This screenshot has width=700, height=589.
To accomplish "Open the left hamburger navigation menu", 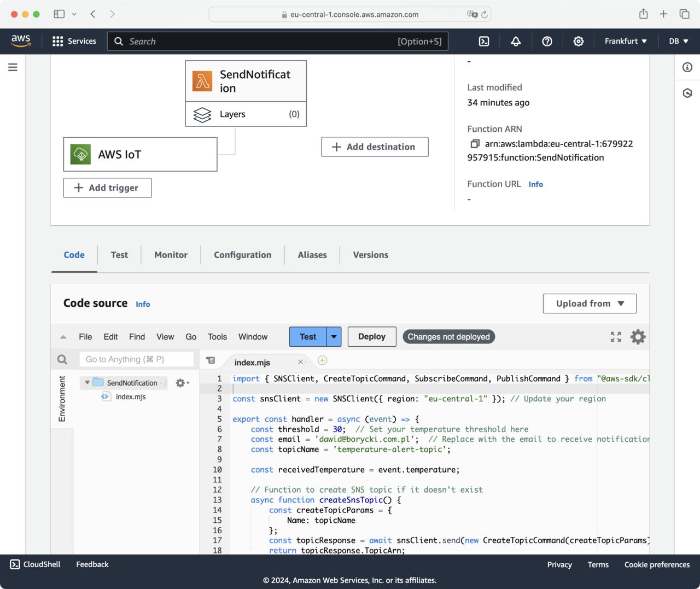I will (x=13, y=67).
